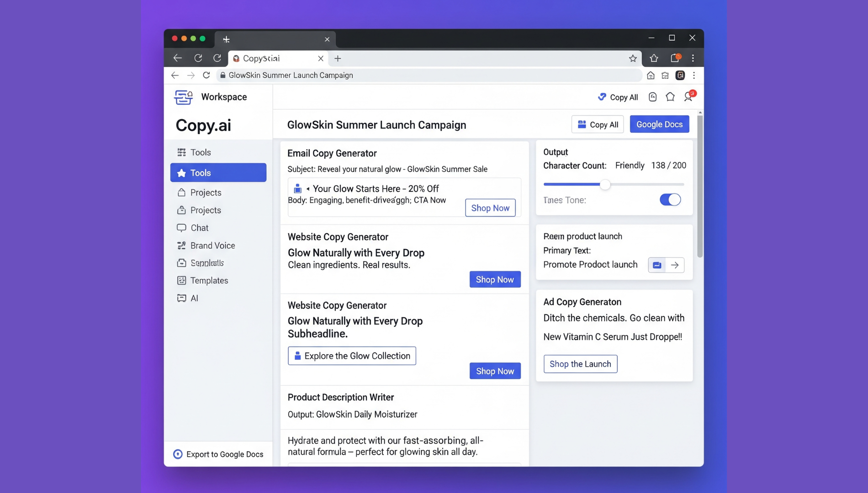Screen dimensions: 868x493
Task: Click the Copy.ai logo text
Action: tap(203, 125)
